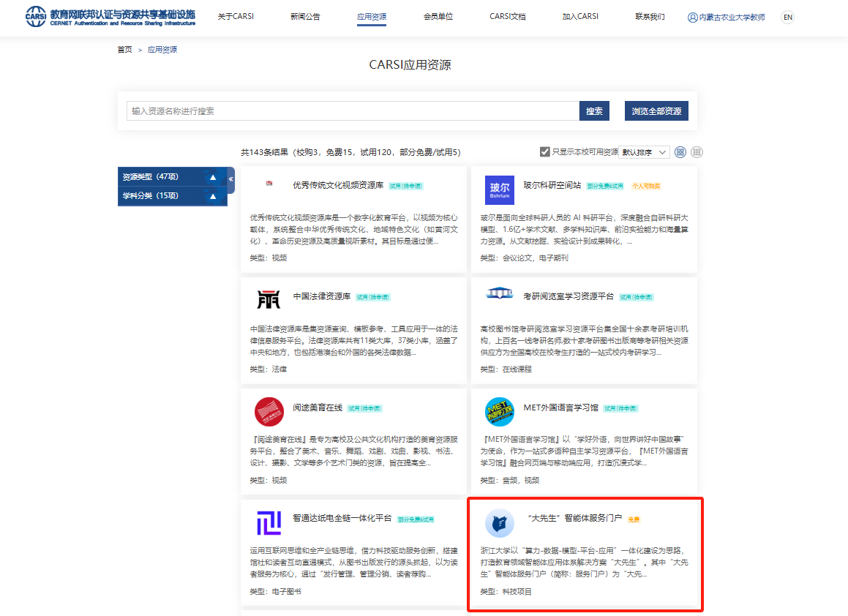This screenshot has height=616, width=848.
Task: Open 联系我们 menu item
Action: pyautogui.click(x=650, y=17)
